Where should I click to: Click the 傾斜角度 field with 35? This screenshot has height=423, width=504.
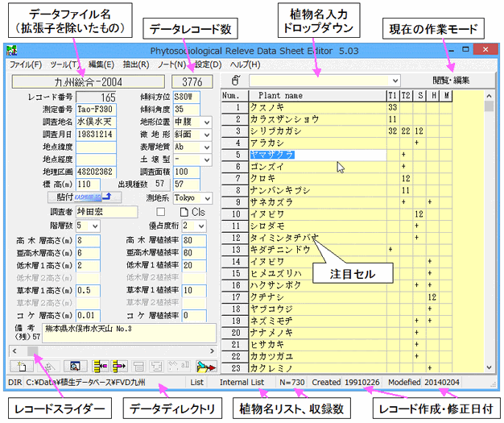pos(187,110)
